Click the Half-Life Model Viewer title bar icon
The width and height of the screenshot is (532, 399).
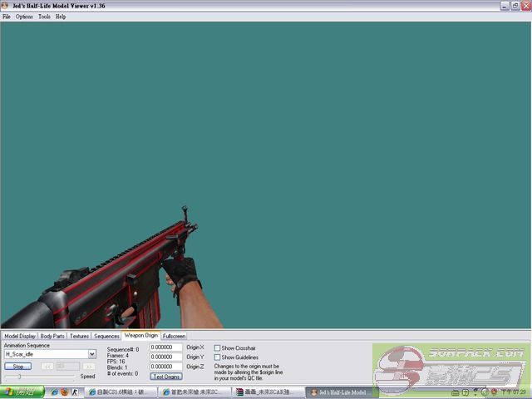coord(6,6)
